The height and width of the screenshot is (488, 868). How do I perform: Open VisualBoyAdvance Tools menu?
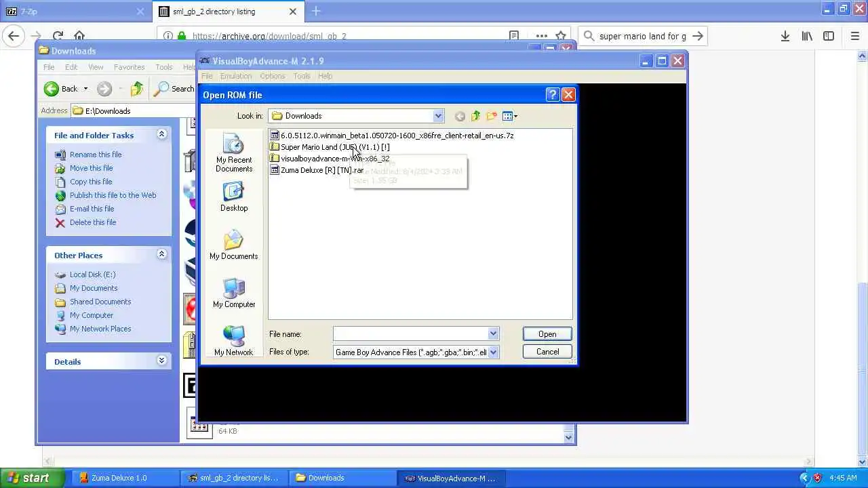coord(302,76)
